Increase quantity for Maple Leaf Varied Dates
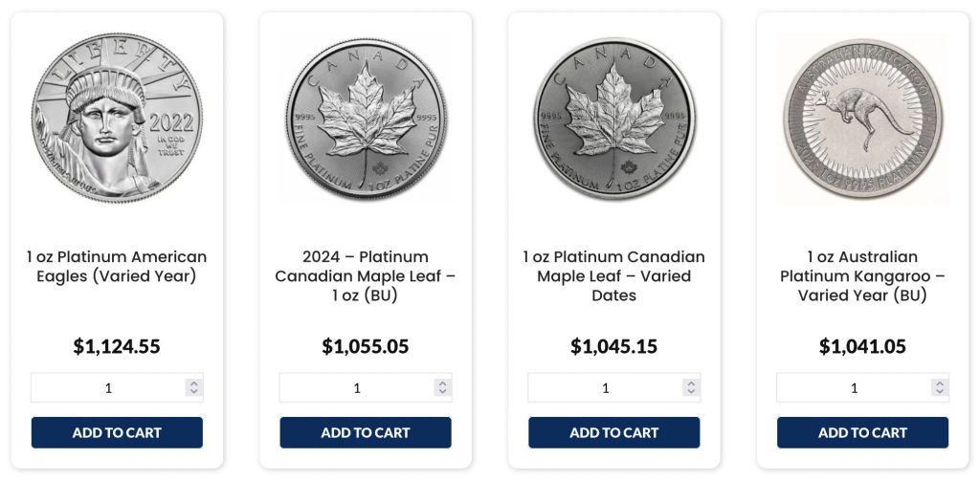Image resolution: width=980 pixels, height=481 pixels. click(691, 383)
